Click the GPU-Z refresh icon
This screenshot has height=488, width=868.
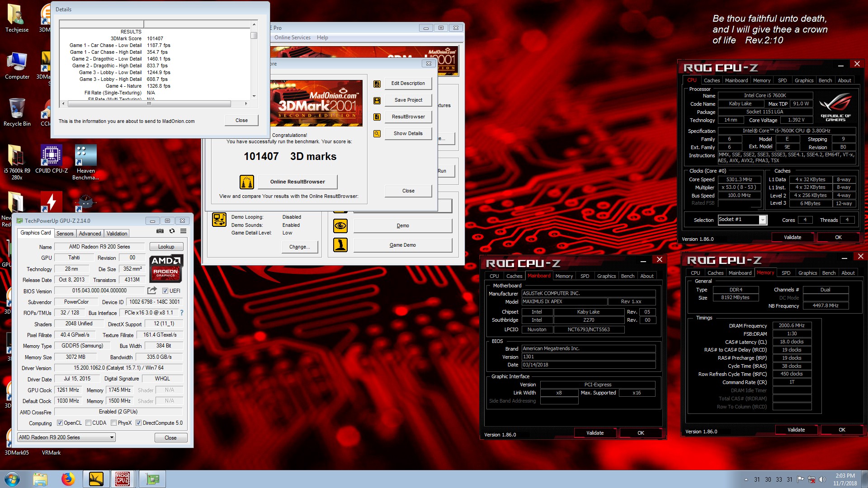click(x=172, y=231)
